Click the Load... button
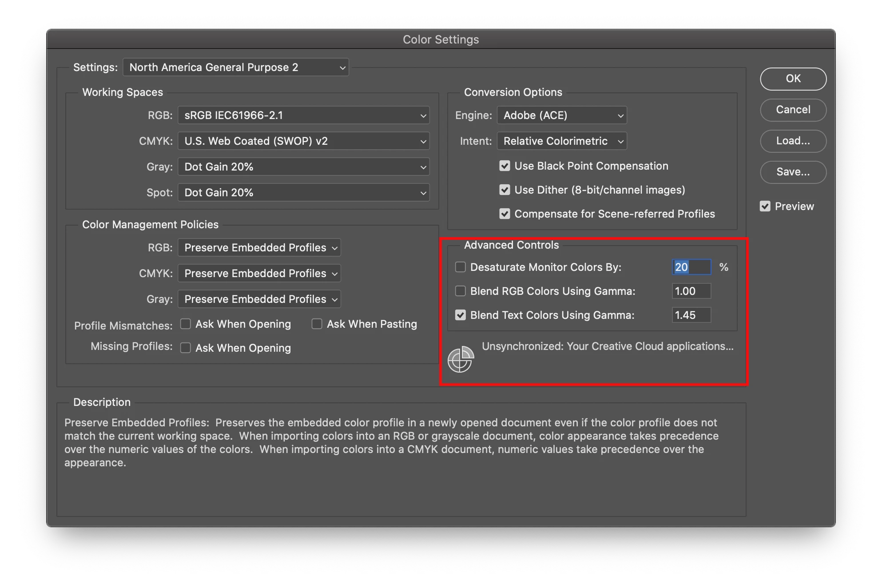This screenshot has width=882, height=588. coord(793,141)
